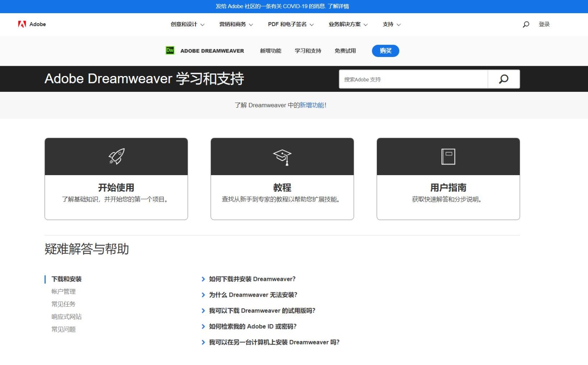This screenshot has width=588, height=365.
Task: Switch to 常见任务 category
Action: tap(64, 304)
